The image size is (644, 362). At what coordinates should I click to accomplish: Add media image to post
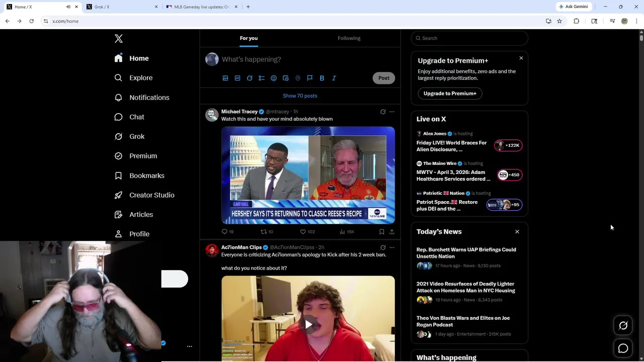point(225,78)
